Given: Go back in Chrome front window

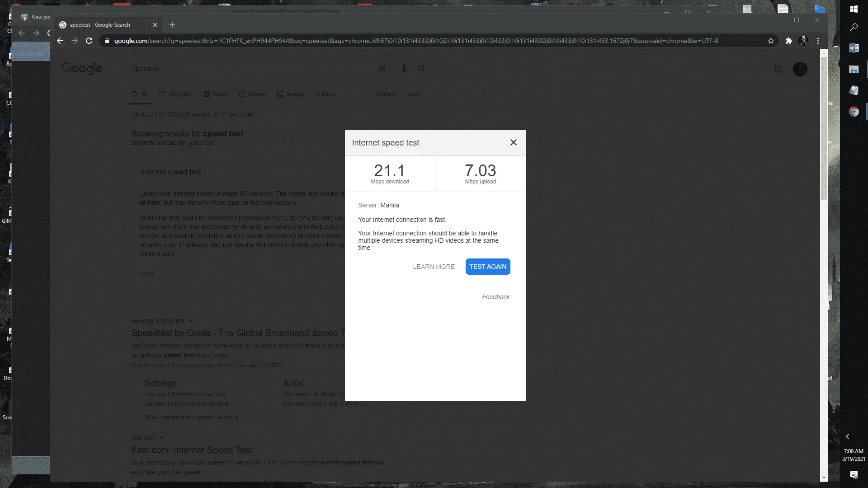Looking at the screenshot, I should [x=60, y=41].
